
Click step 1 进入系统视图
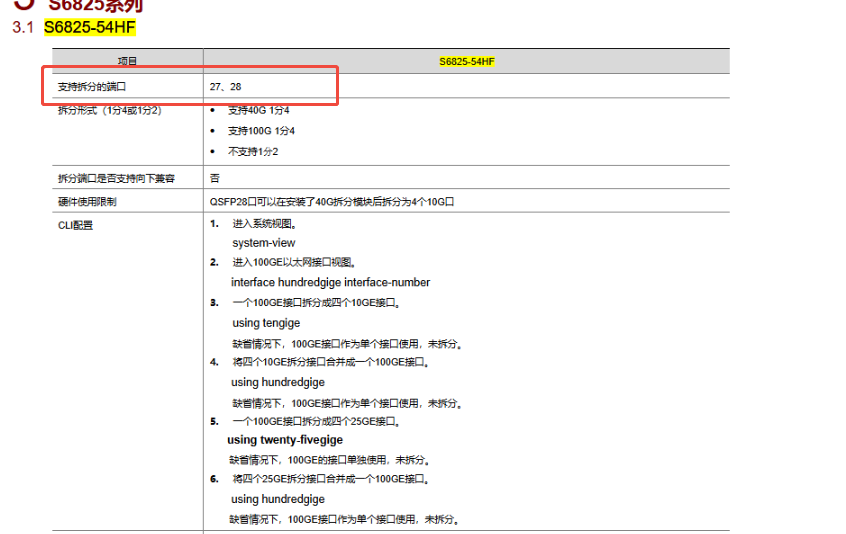coord(265,223)
